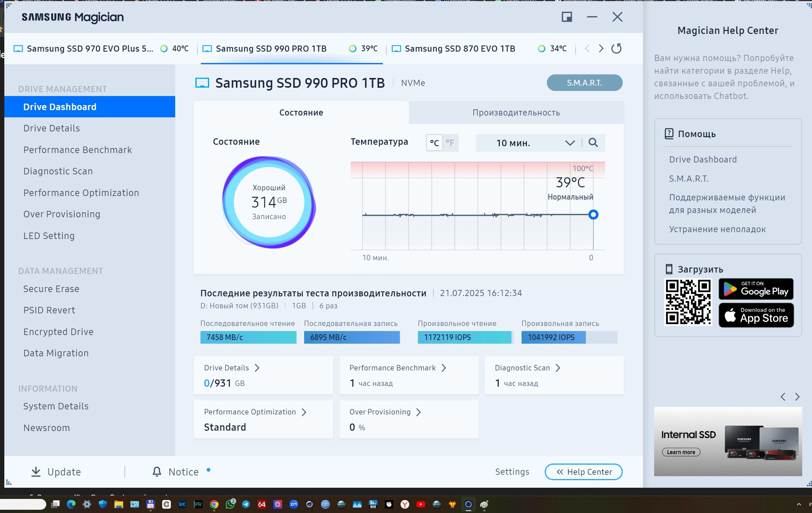Open LED Setting in the sidebar
This screenshot has height=513, width=812.
[49, 236]
